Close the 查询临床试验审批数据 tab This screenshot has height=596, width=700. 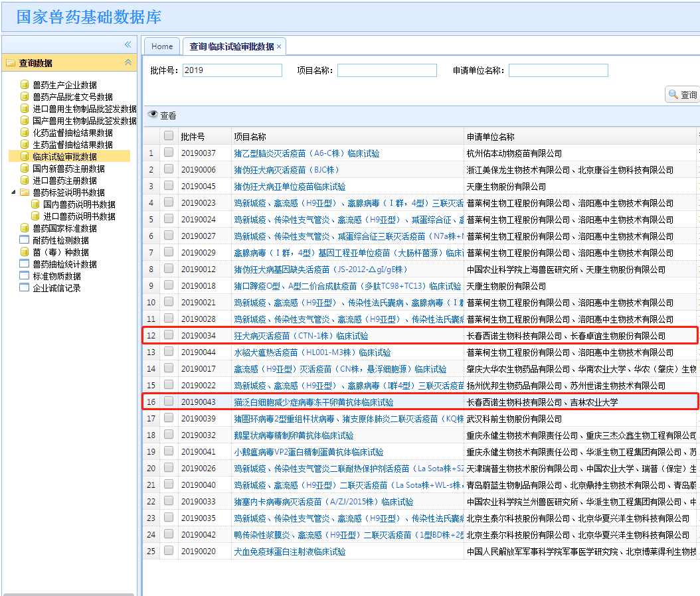(279, 46)
